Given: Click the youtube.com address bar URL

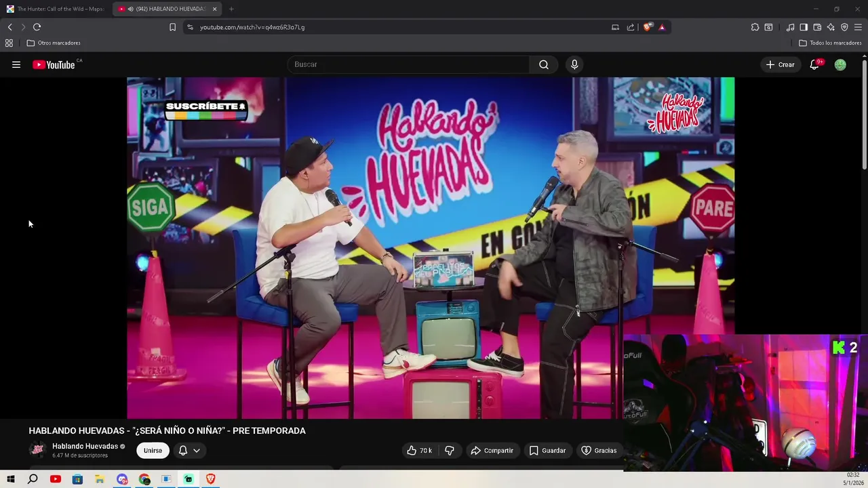Looking at the screenshot, I should tap(252, 27).
